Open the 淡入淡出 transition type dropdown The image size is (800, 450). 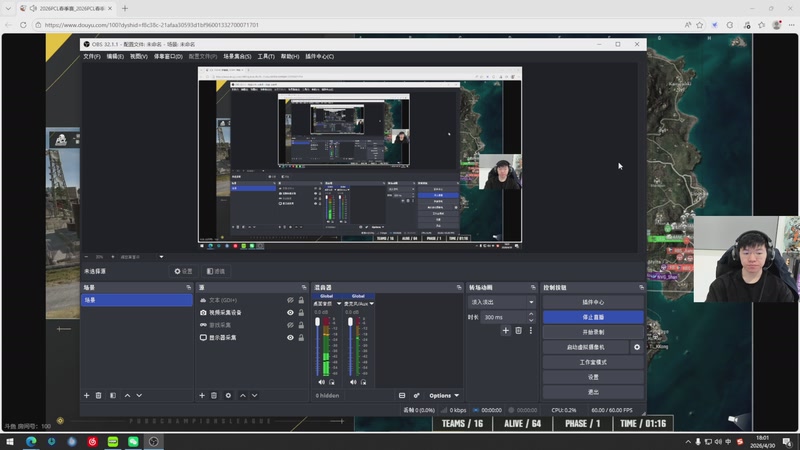tap(502, 302)
